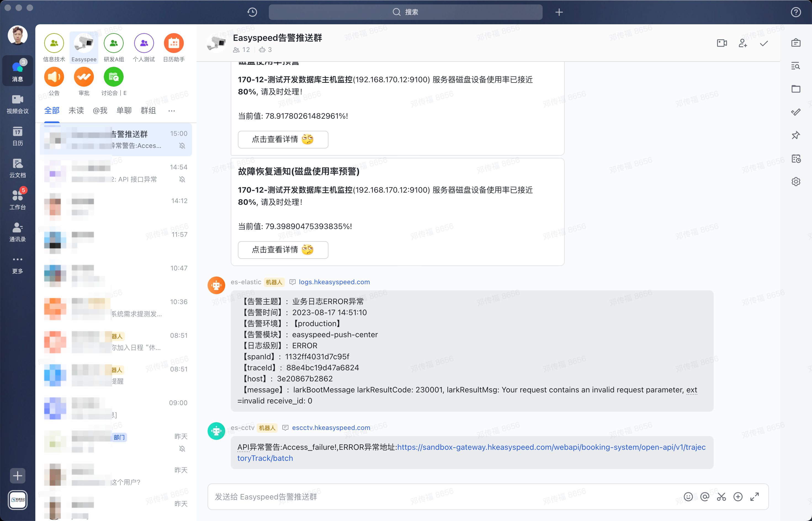
Task: Select the 群组 tab
Action: 148,111
